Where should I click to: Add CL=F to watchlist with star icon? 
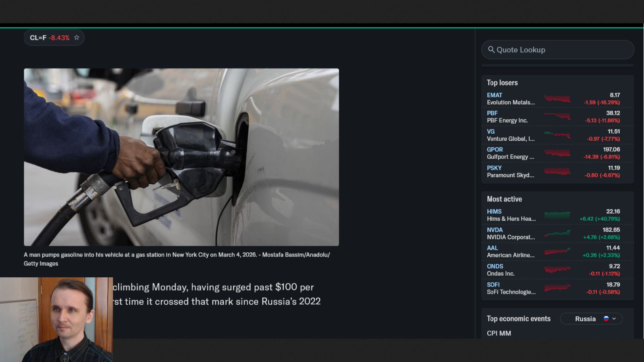(x=77, y=38)
